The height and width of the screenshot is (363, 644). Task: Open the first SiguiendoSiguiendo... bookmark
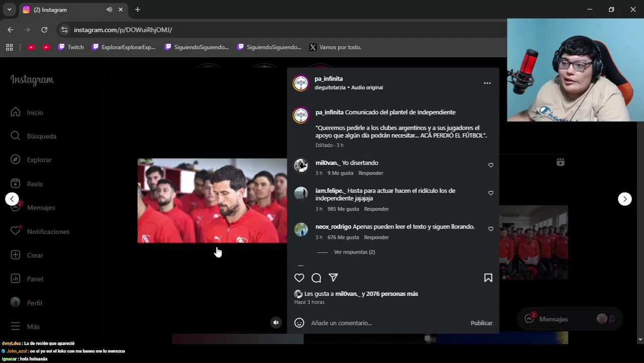click(197, 47)
